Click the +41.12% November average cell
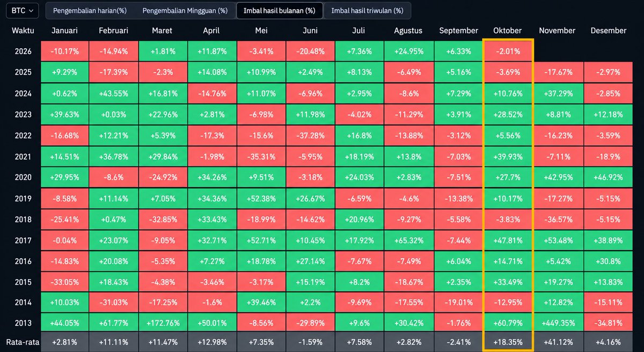The height and width of the screenshot is (352, 644). [557, 342]
